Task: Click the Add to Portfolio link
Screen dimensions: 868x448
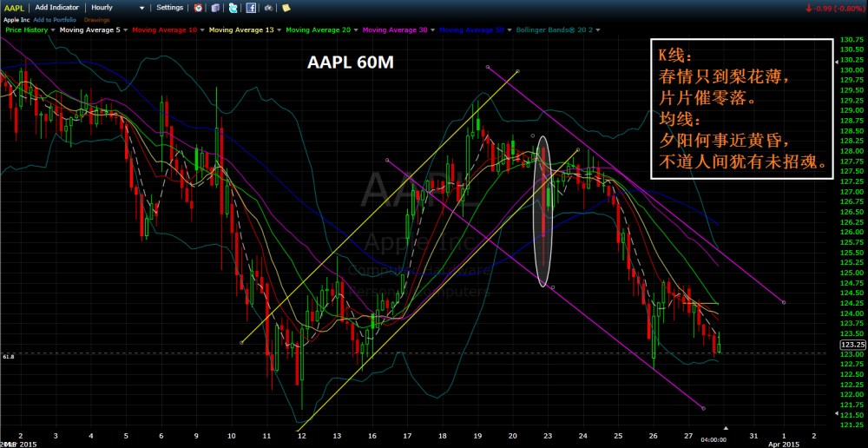Action: [x=55, y=19]
